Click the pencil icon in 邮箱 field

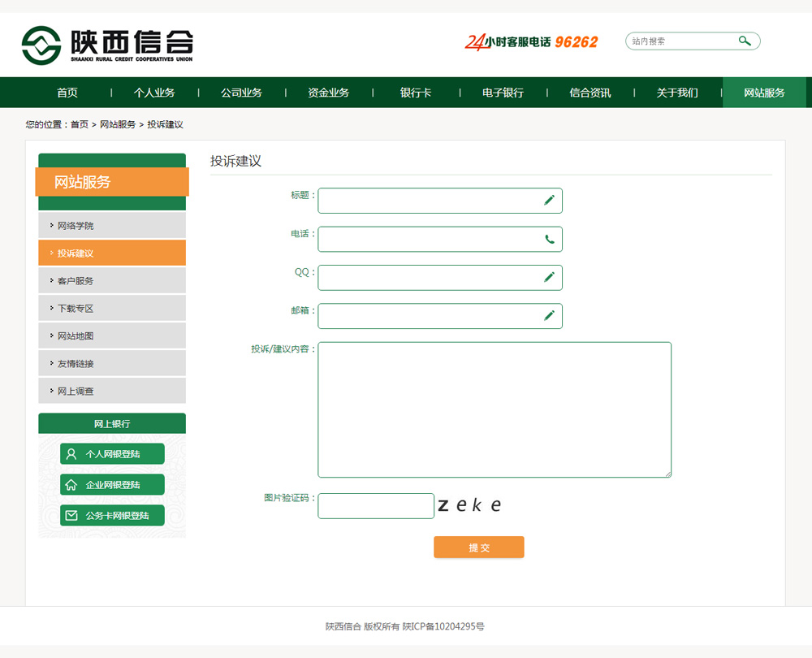coord(549,315)
